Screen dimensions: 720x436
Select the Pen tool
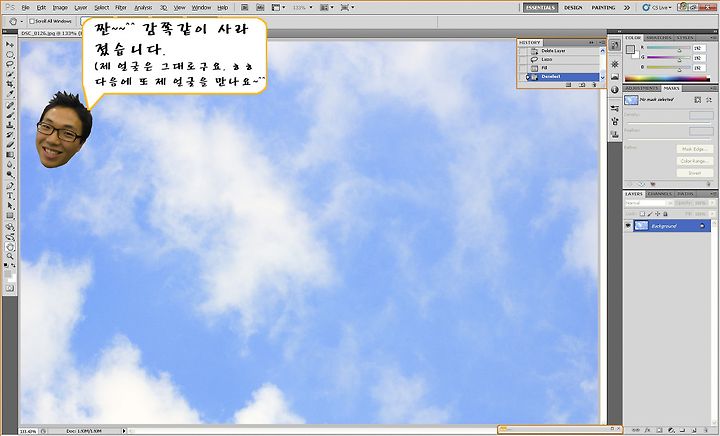point(10,186)
